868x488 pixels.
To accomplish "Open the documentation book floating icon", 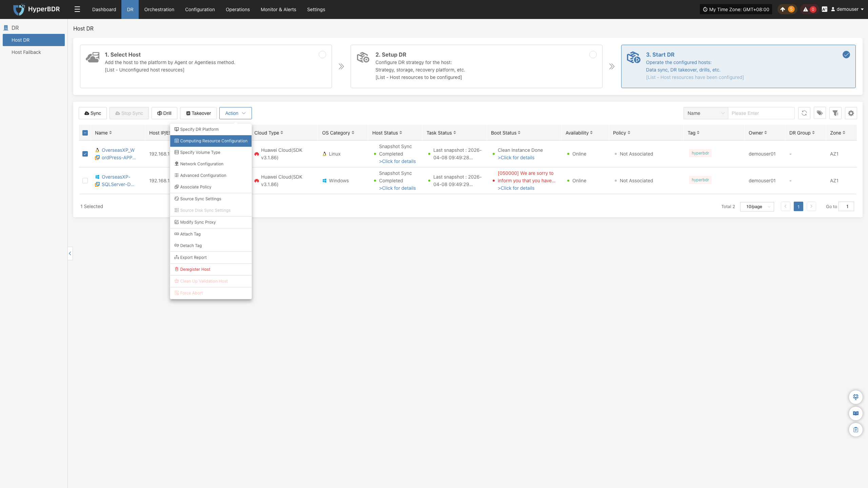I will point(856,413).
